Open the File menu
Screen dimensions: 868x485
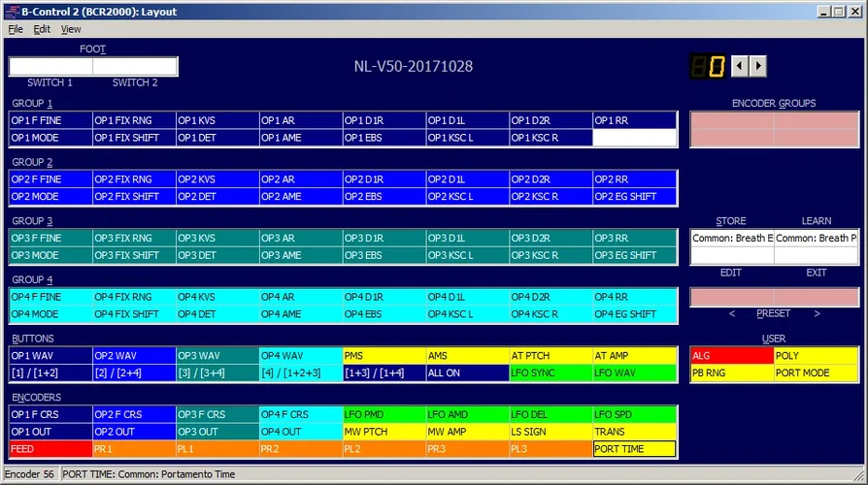click(x=16, y=29)
